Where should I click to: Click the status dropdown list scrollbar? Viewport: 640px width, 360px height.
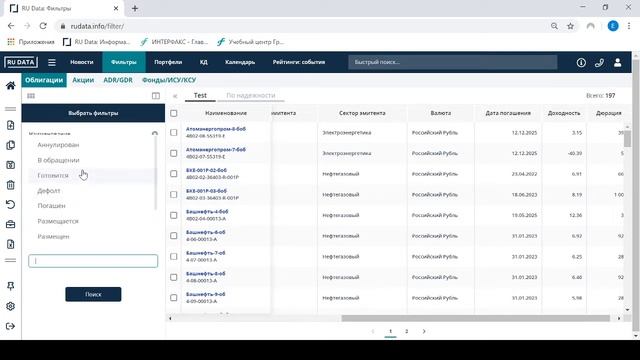(155, 173)
